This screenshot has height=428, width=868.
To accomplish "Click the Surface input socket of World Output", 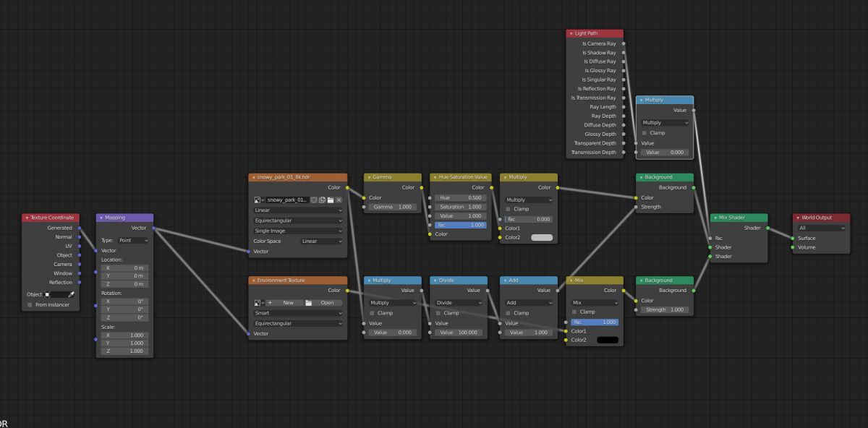I will tap(793, 238).
